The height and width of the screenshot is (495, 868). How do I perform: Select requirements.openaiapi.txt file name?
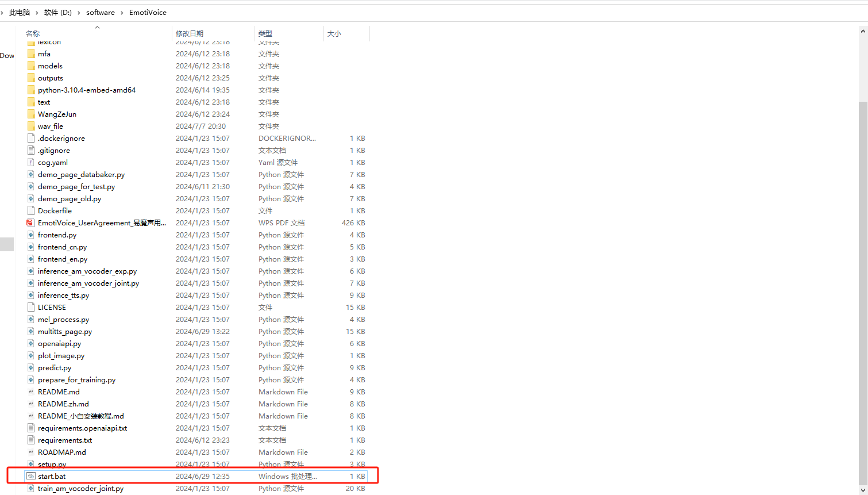(x=83, y=428)
